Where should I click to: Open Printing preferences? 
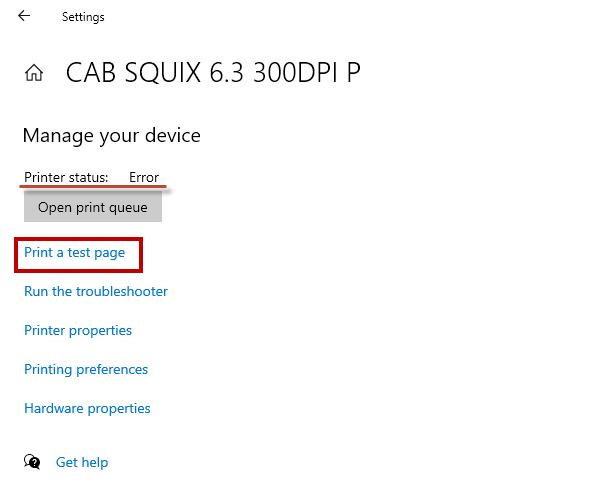click(86, 370)
